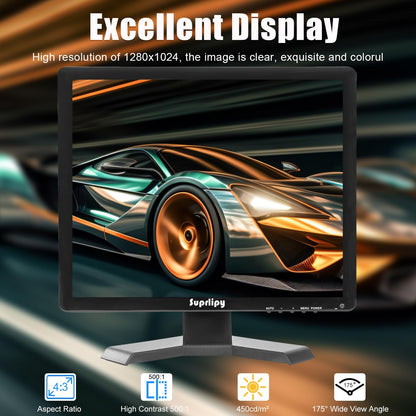The width and height of the screenshot is (416, 416).
Task: Click the minus button on monitor bezel
Action: [281, 310]
